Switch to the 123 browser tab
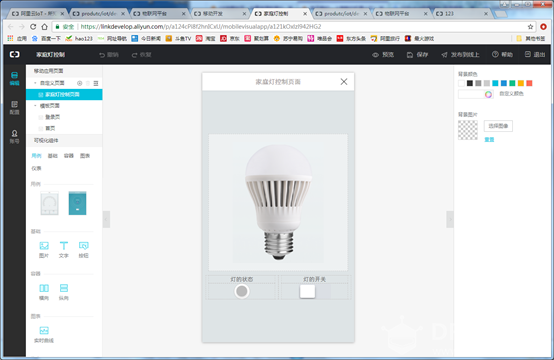This screenshot has height=360, width=554. coord(461,13)
